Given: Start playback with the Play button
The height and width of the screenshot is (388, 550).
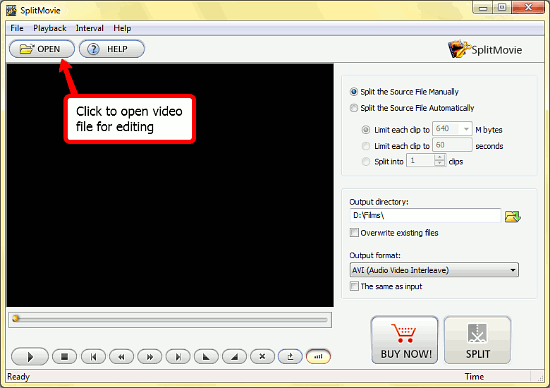Looking at the screenshot, I should coord(30,357).
